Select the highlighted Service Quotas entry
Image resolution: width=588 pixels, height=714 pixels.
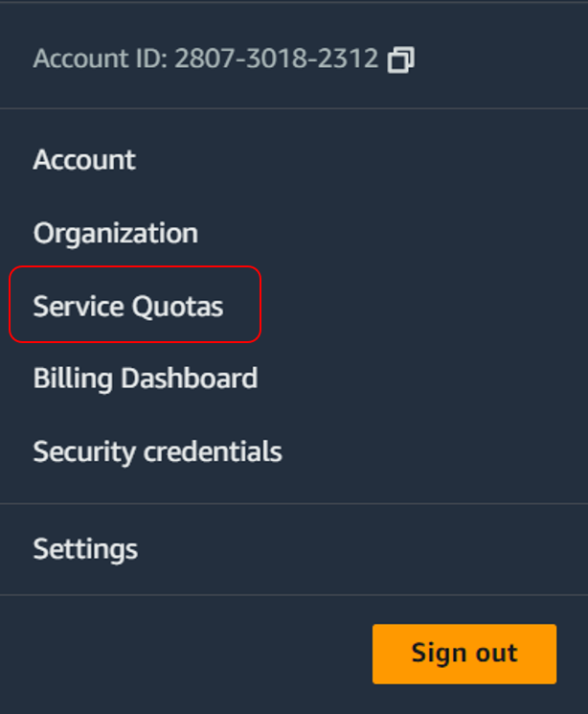click(135, 304)
